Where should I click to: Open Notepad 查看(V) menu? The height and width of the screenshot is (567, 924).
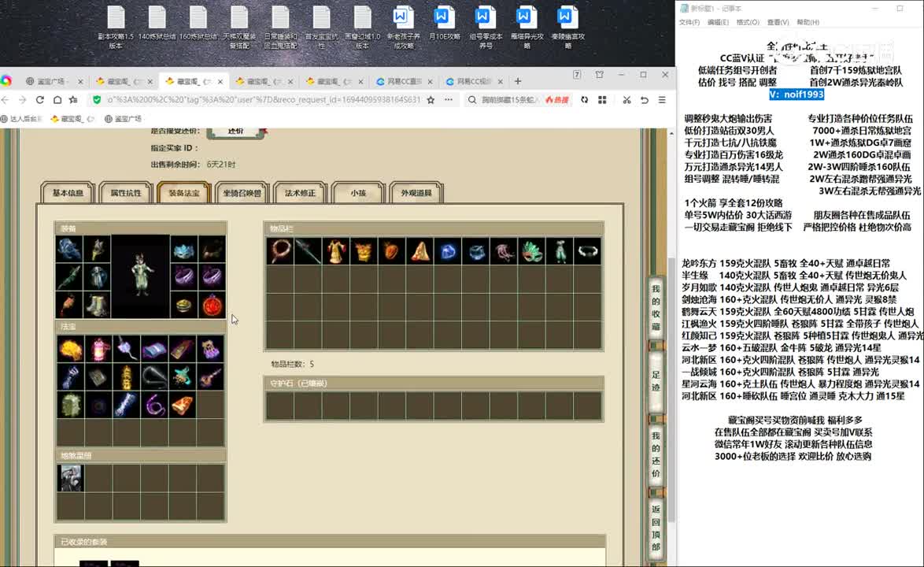[778, 22]
